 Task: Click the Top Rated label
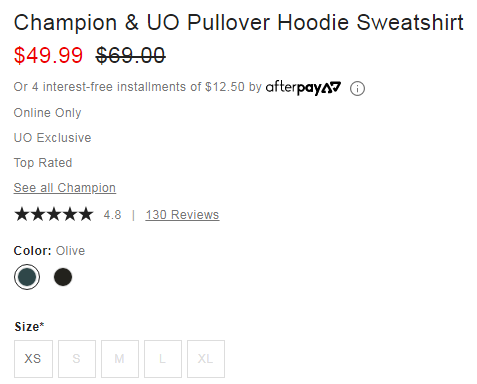pyautogui.click(x=43, y=163)
